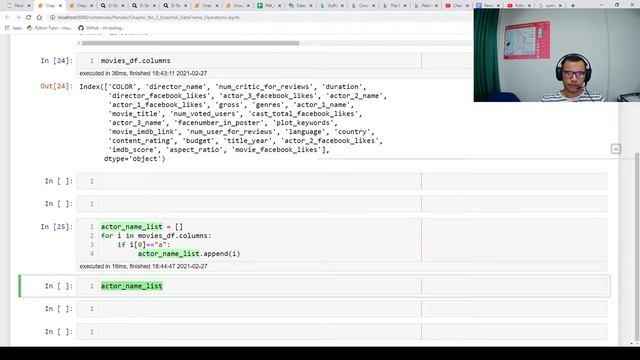The height and width of the screenshot is (360, 640).
Task: Click line 'actor_name_list = []' in cell 25
Action: [142, 227]
